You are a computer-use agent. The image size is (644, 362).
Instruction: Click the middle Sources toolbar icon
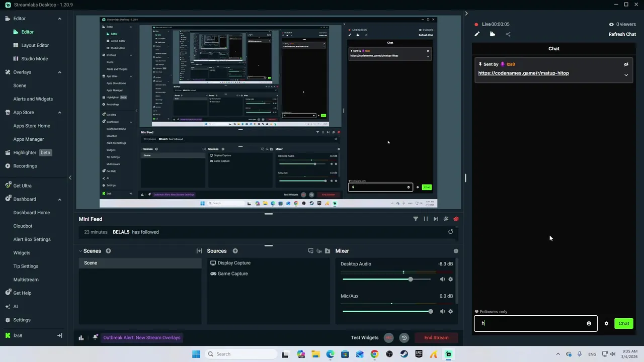[x=319, y=251]
